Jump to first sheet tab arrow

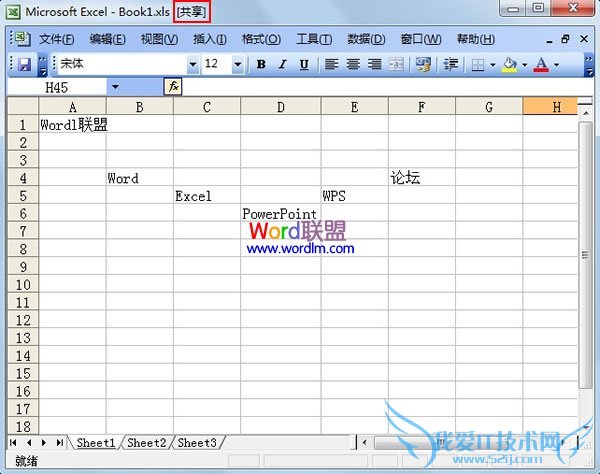pos(13,443)
